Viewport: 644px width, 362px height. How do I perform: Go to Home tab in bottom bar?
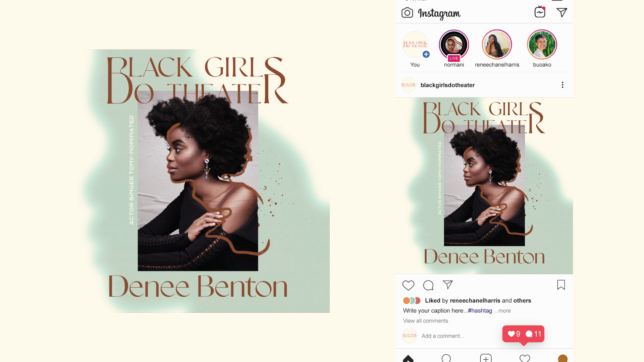[408, 359]
